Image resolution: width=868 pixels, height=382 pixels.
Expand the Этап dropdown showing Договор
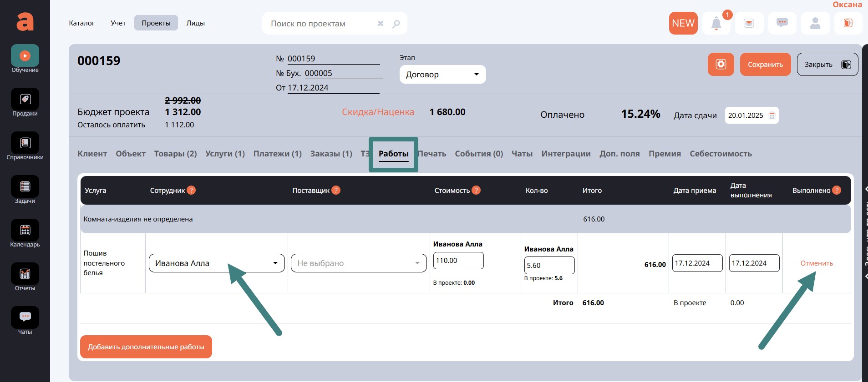pyautogui.click(x=442, y=75)
